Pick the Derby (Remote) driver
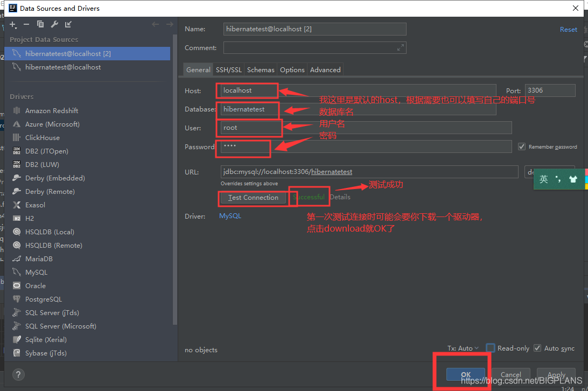The height and width of the screenshot is (391, 588). (50, 192)
